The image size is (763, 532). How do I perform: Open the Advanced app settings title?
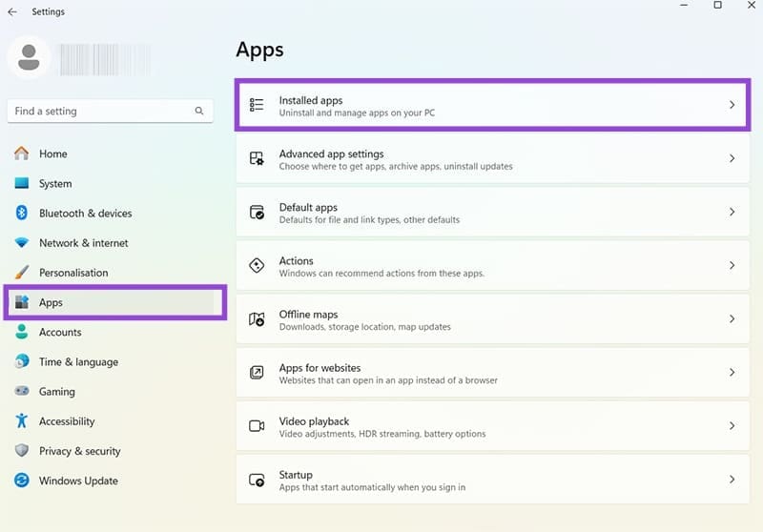331,153
